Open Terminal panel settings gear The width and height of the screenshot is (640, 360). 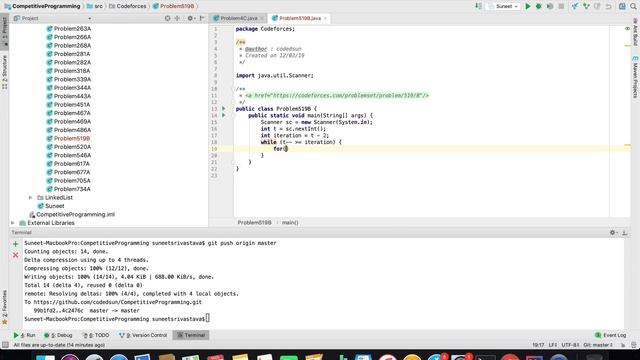coord(613,233)
